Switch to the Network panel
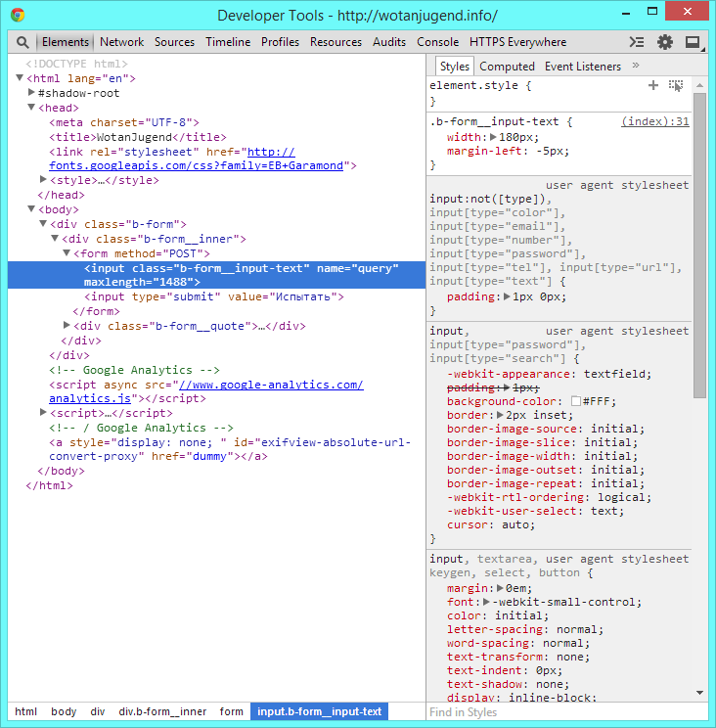 tap(121, 42)
